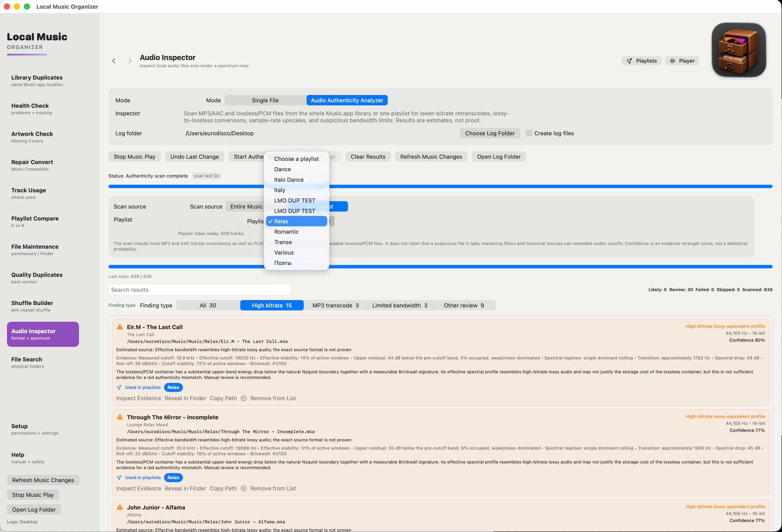Set scan source to Entire Music library

point(246,206)
